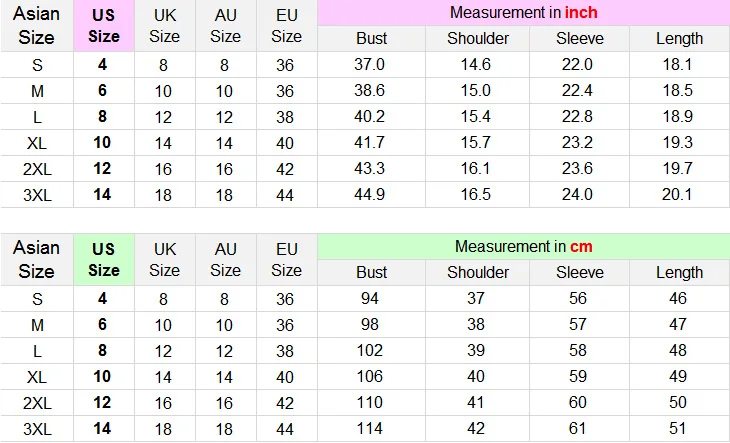Select the Sleeve header in the cm table
This screenshot has height=443, width=730.
click(x=580, y=272)
